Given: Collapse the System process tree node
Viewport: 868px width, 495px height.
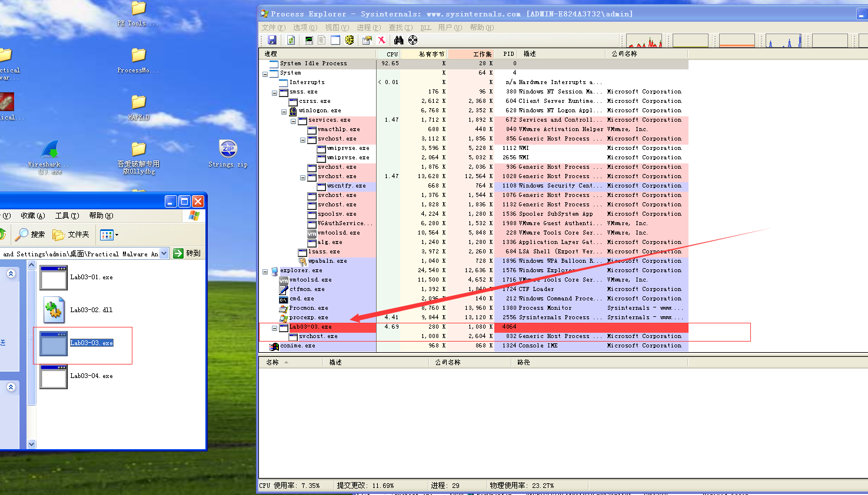Looking at the screenshot, I should (x=265, y=73).
